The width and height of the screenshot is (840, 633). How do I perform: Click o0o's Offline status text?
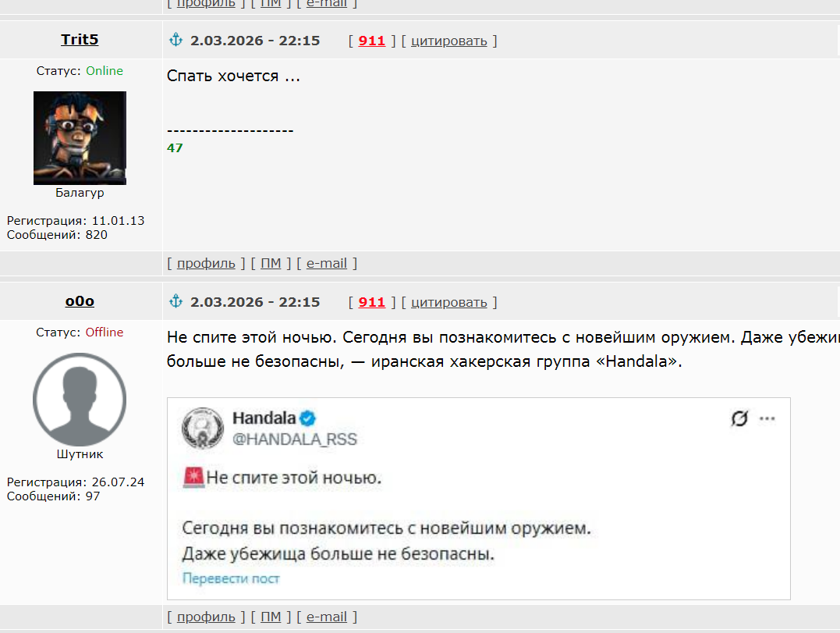pos(105,333)
